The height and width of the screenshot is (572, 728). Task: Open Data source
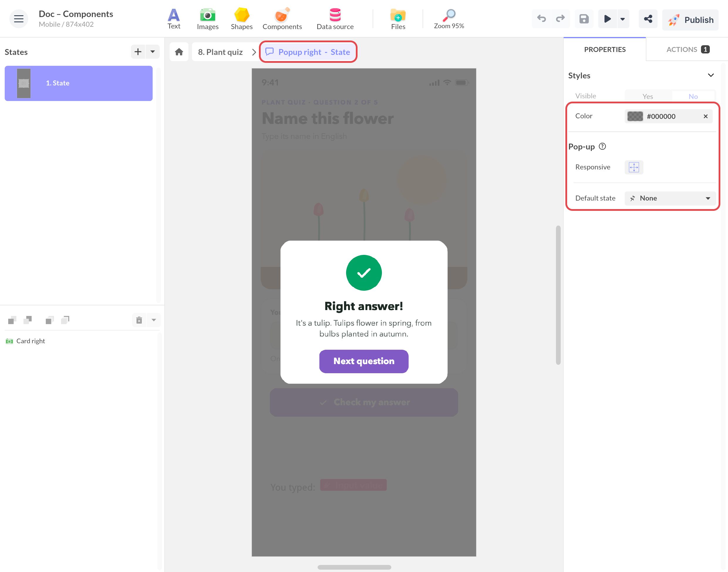pos(335,19)
